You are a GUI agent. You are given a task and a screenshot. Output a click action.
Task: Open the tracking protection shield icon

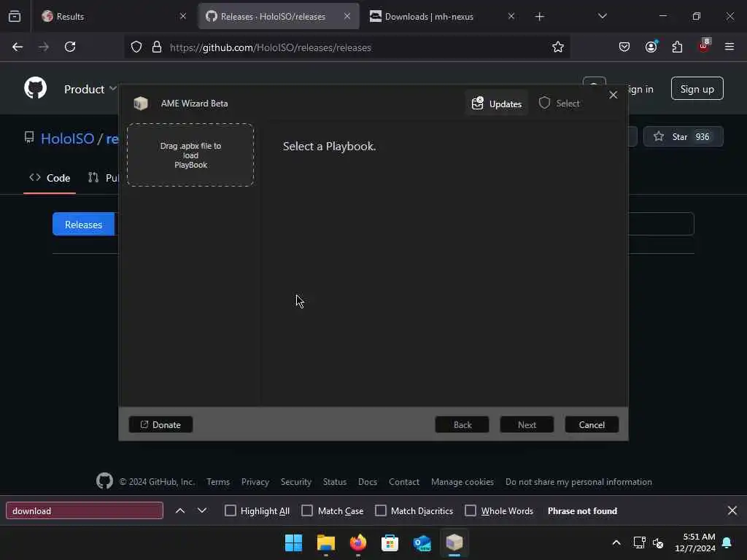pos(136,47)
